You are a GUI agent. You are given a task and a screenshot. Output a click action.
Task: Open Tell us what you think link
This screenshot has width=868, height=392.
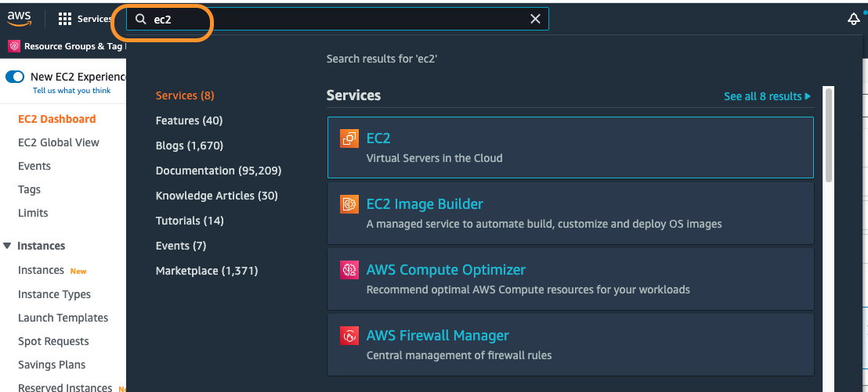pyautogui.click(x=71, y=91)
